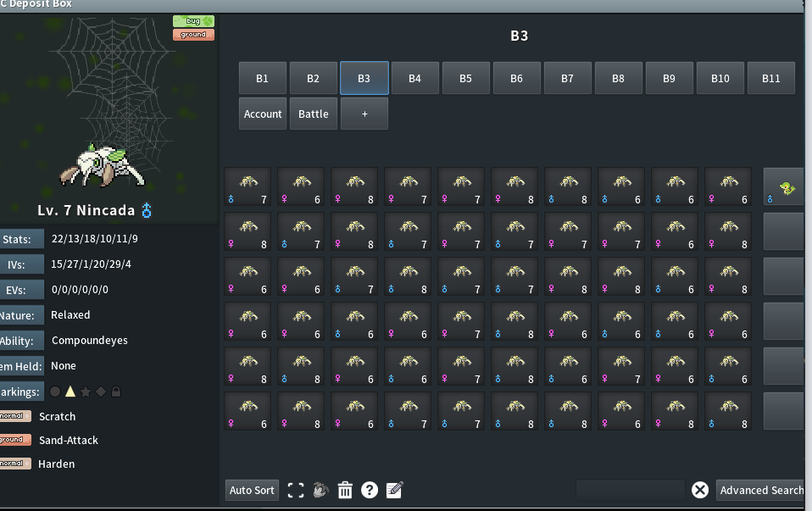Click the Relaxed nature value
Image resolution: width=812 pixels, height=511 pixels.
point(70,314)
